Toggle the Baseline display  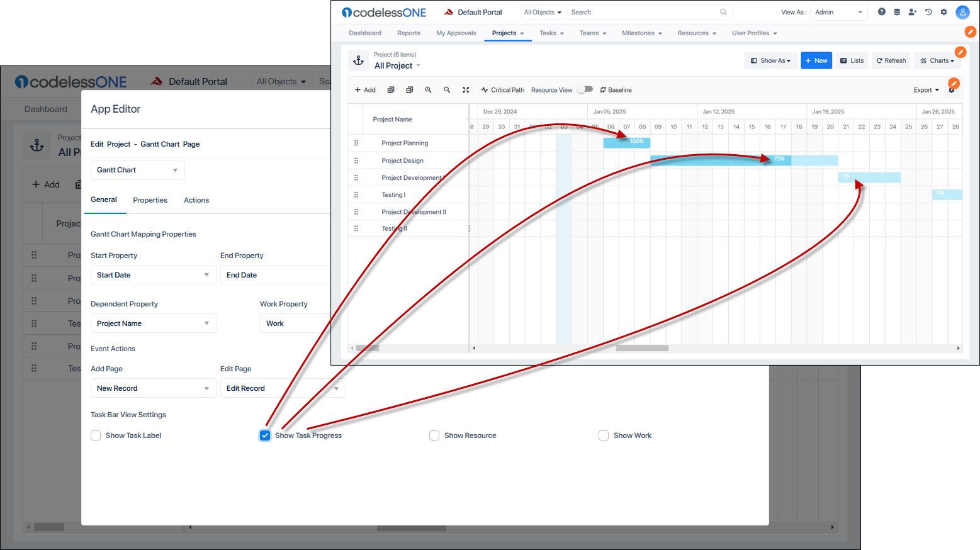pyautogui.click(x=615, y=89)
